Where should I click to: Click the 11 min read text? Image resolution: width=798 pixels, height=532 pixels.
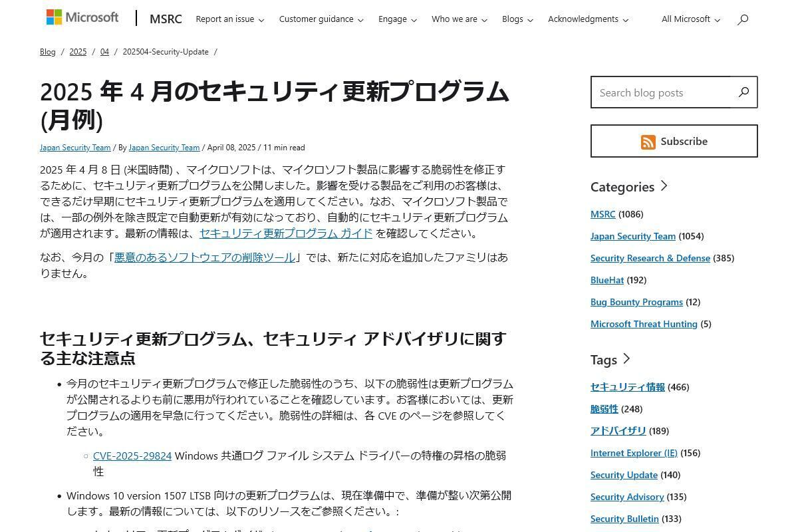click(284, 148)
